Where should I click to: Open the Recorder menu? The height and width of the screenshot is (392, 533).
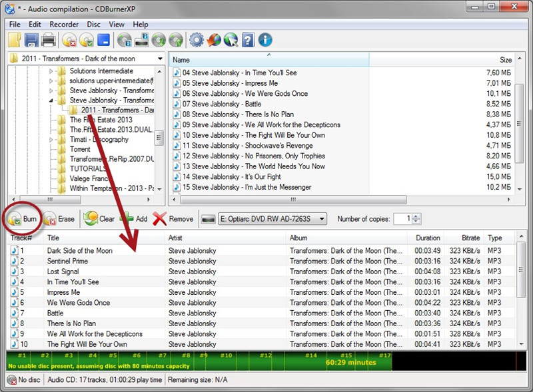[x=64, y=24]
